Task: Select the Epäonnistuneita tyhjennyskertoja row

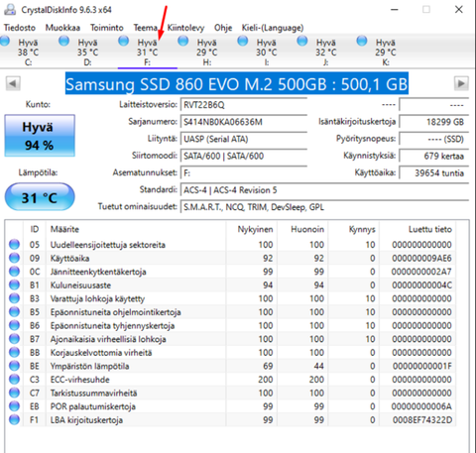Action: click(x=231, y=325)
